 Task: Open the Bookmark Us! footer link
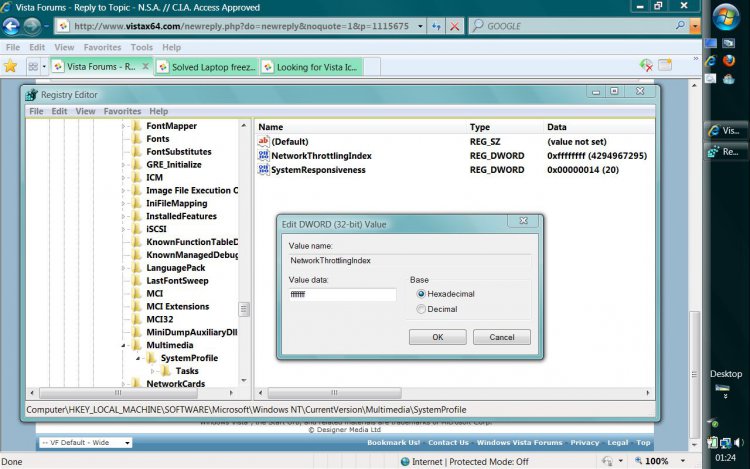pyautogui.click(x=393, y=443)
